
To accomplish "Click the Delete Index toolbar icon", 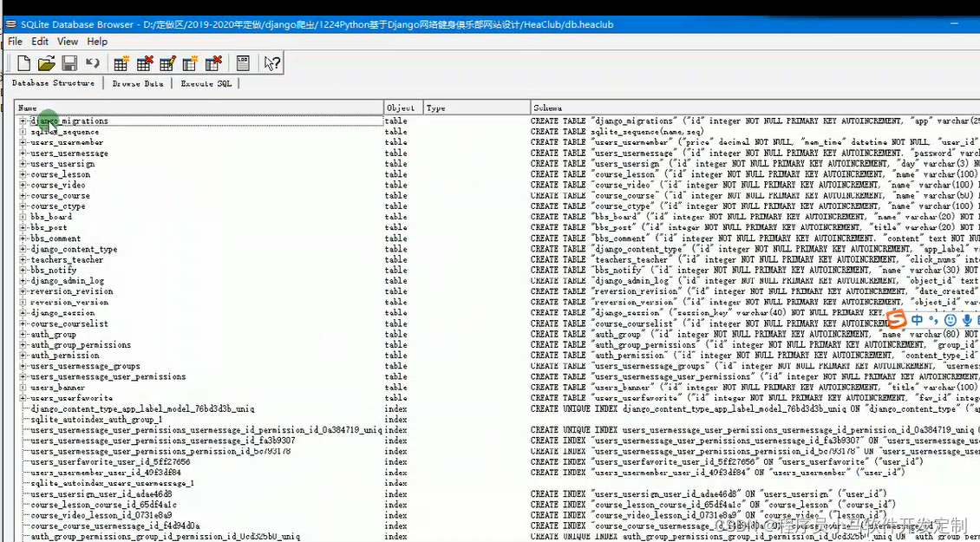I will click(x=213, y=62).
